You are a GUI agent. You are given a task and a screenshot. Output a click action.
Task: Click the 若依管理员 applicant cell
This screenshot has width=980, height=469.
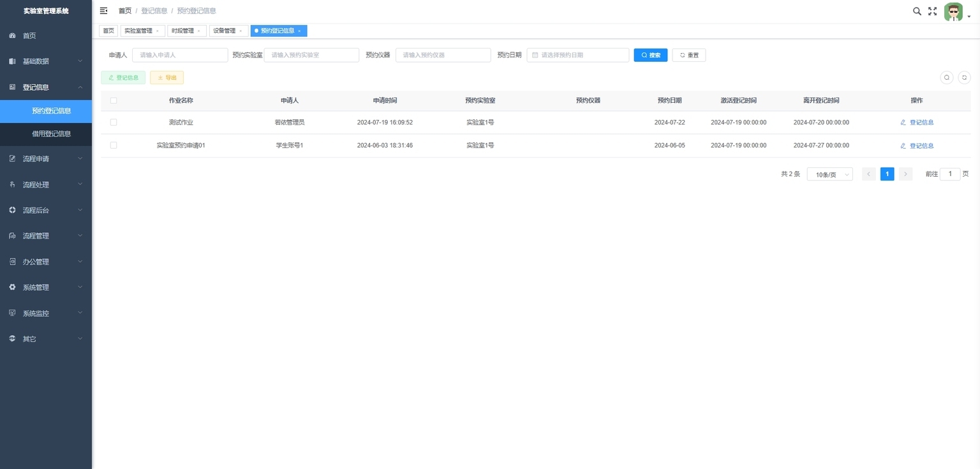290,122
